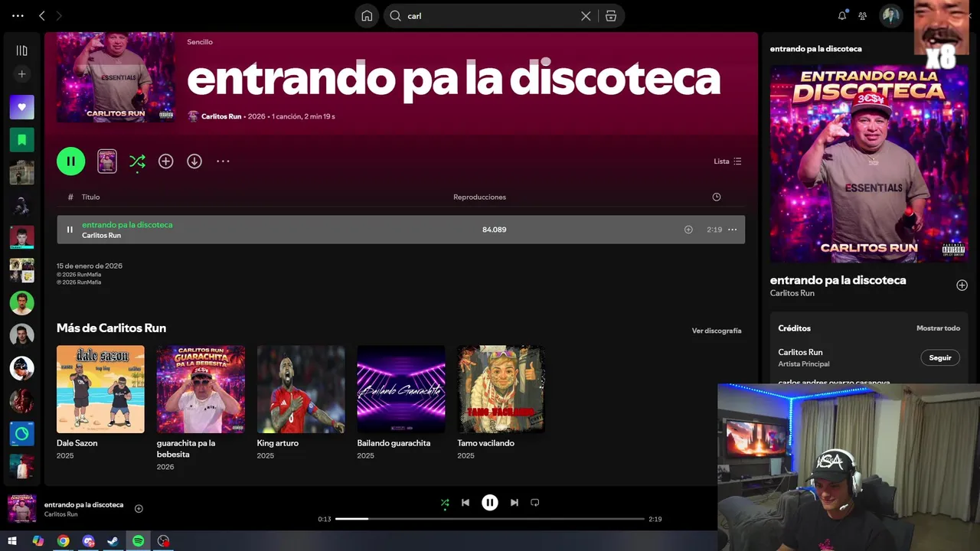Open the King arturo album card
This screenshot has width=980, height=551.
[301, 403]
